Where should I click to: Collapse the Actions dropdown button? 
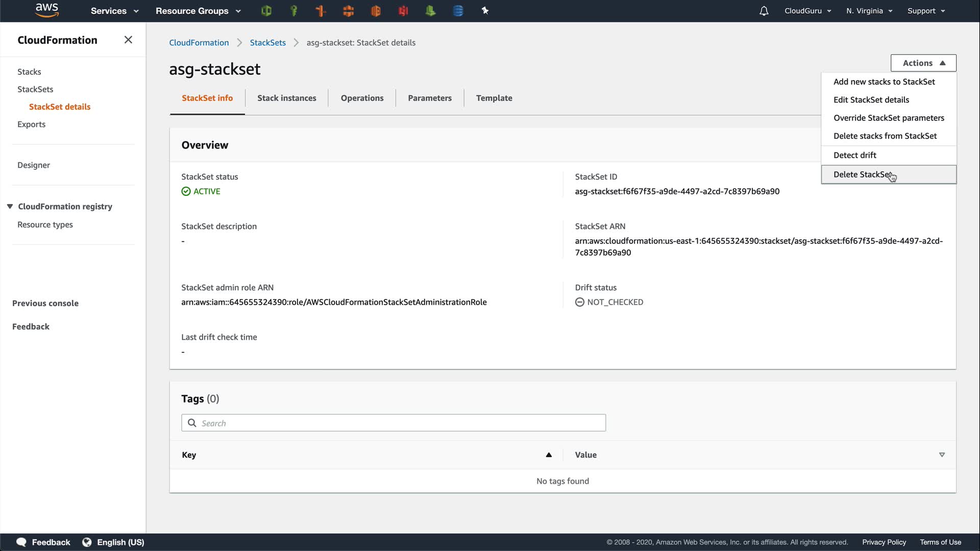coord(923,63)
